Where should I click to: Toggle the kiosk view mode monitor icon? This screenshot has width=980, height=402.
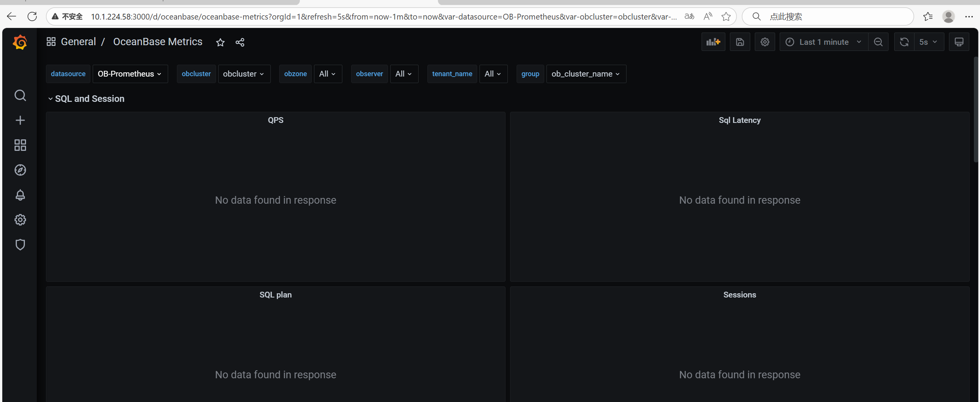(959, 42)
